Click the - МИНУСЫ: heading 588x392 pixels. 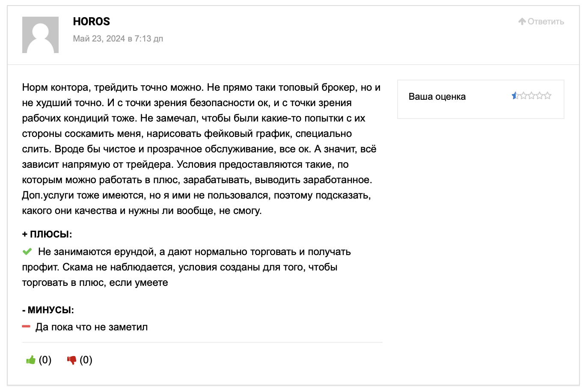(x=48, y=310)
